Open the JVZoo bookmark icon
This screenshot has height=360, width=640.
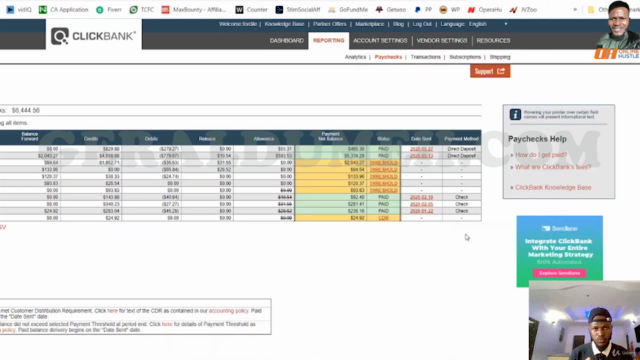coord(513,9)
